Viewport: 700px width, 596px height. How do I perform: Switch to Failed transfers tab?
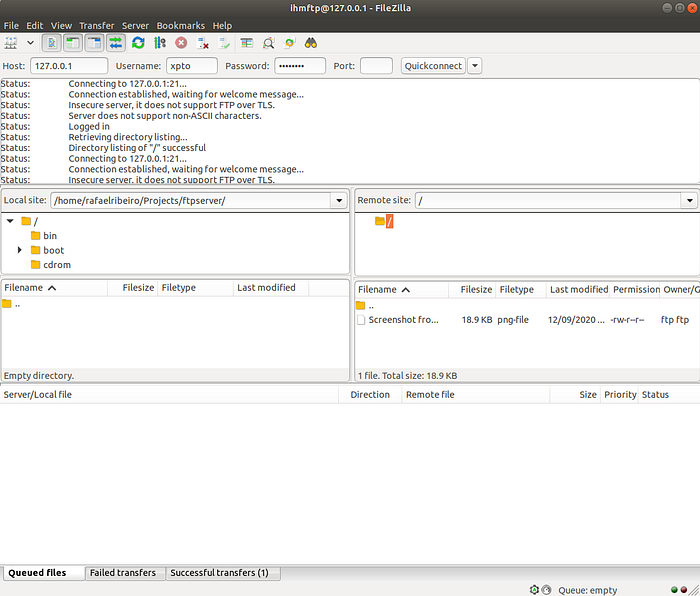(125, 573)
